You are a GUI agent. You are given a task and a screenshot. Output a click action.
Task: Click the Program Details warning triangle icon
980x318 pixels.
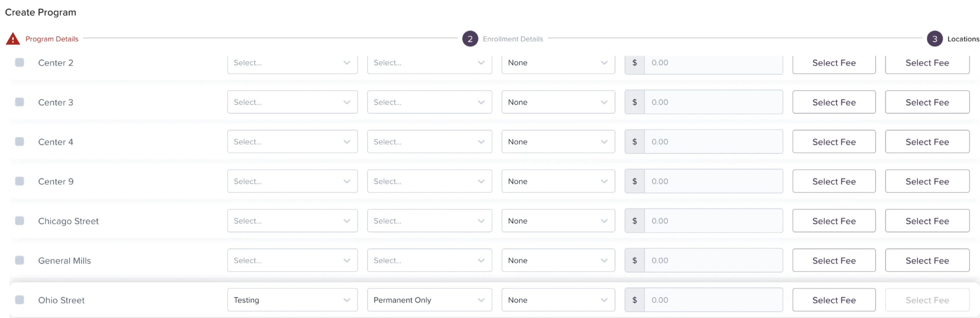pyautogui.click(x=13, y=39)
